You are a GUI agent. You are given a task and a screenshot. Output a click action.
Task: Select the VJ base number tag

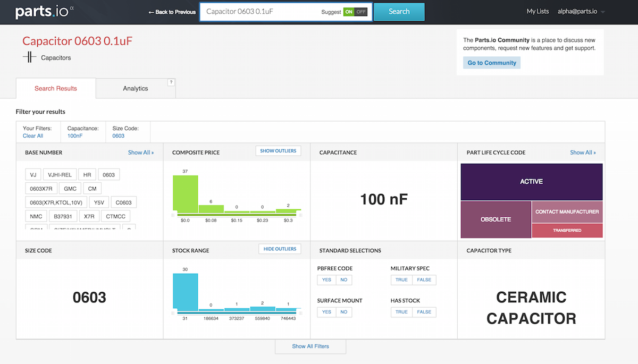(33, 174)
